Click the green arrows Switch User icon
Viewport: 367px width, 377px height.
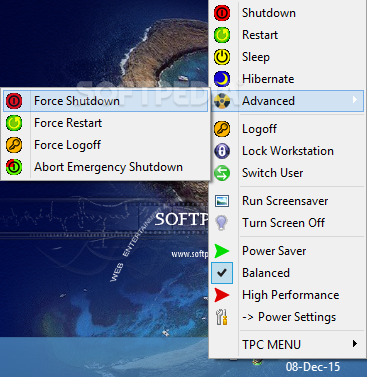(x=222, y=173)
